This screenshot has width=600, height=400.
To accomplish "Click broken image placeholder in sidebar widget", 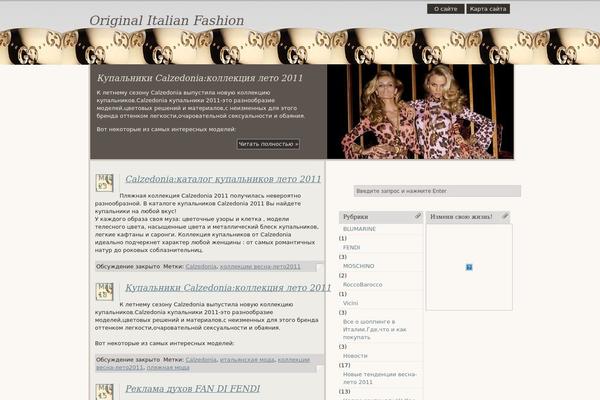I will click(x=469, y=267).
